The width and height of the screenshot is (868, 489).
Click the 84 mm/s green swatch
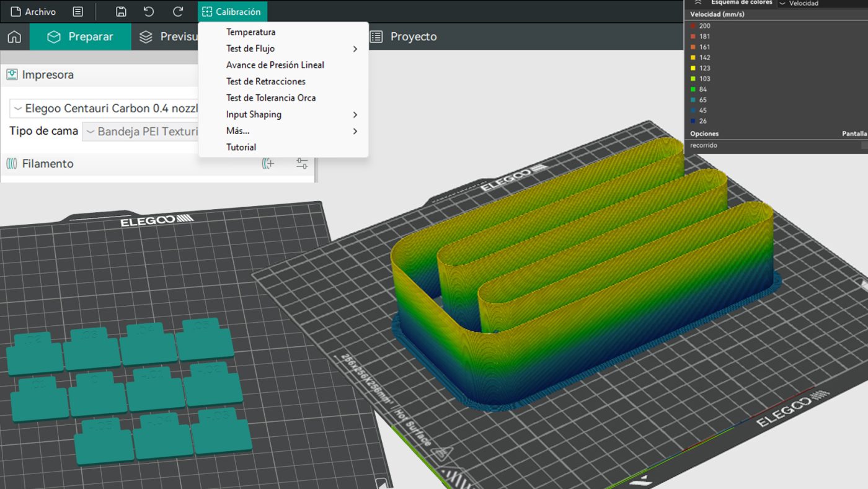click(693, 89)
